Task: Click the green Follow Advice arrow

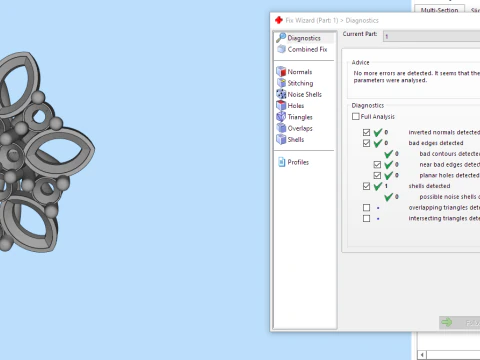Action: (x=447, y=322)
